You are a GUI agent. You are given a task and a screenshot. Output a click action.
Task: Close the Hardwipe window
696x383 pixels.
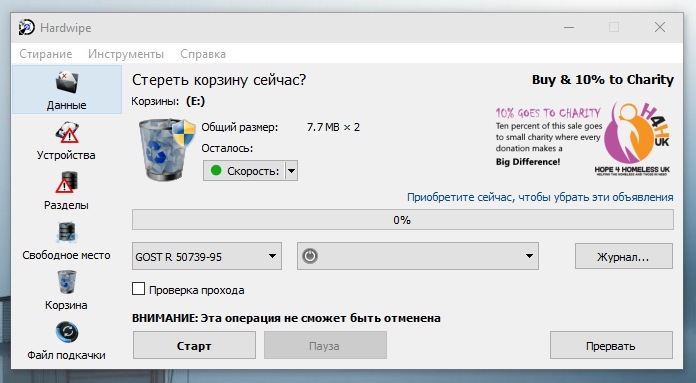tap(660, 28)
